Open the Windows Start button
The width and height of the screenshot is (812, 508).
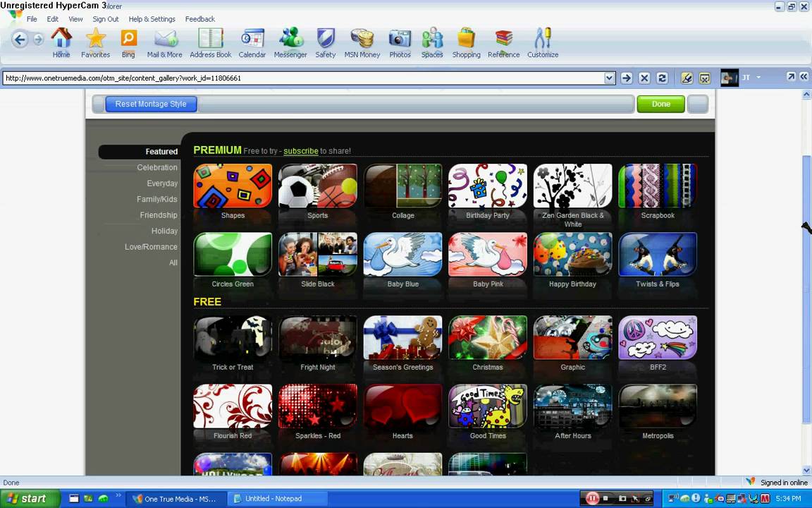[x=30, y=499]
